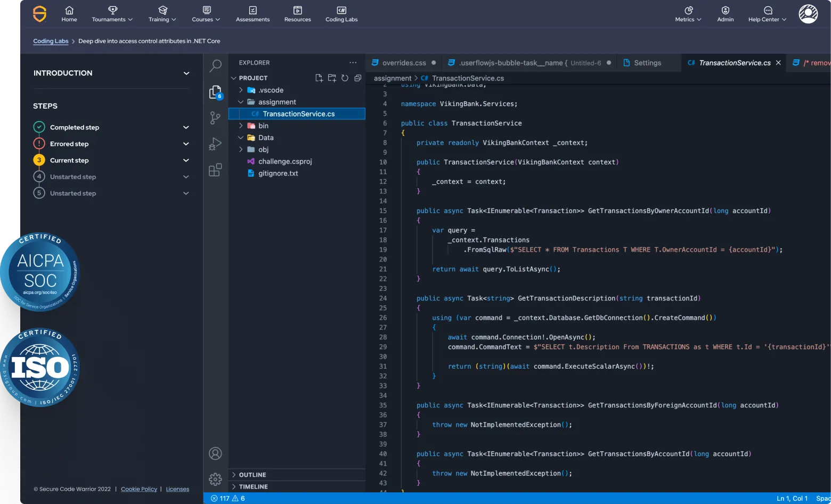Place cursor on the GetTransactionDescription method line
This screenshot has width=831, height=504.
tap(558, 298)
